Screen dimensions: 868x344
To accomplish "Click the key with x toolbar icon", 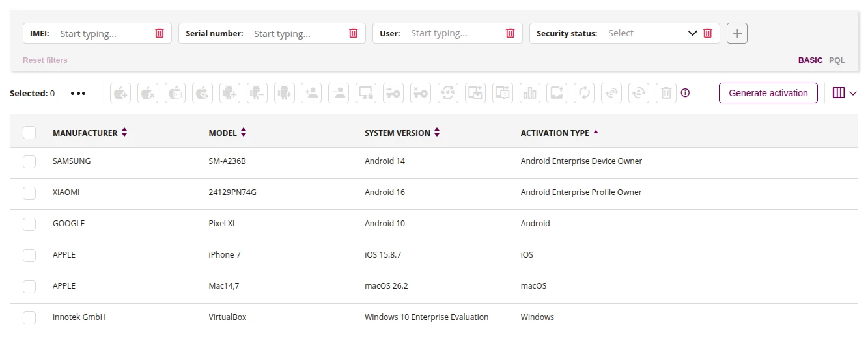I will (x=421, y=93).
